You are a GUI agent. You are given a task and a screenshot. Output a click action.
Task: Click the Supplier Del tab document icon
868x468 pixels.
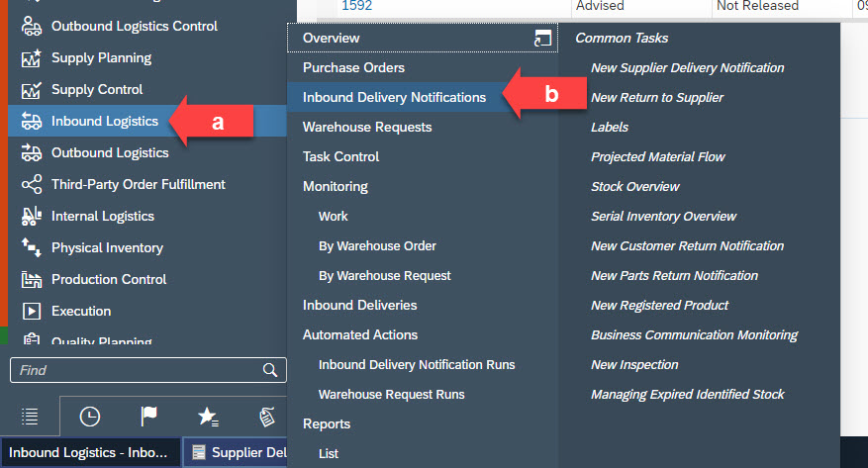tap(199, 452)
